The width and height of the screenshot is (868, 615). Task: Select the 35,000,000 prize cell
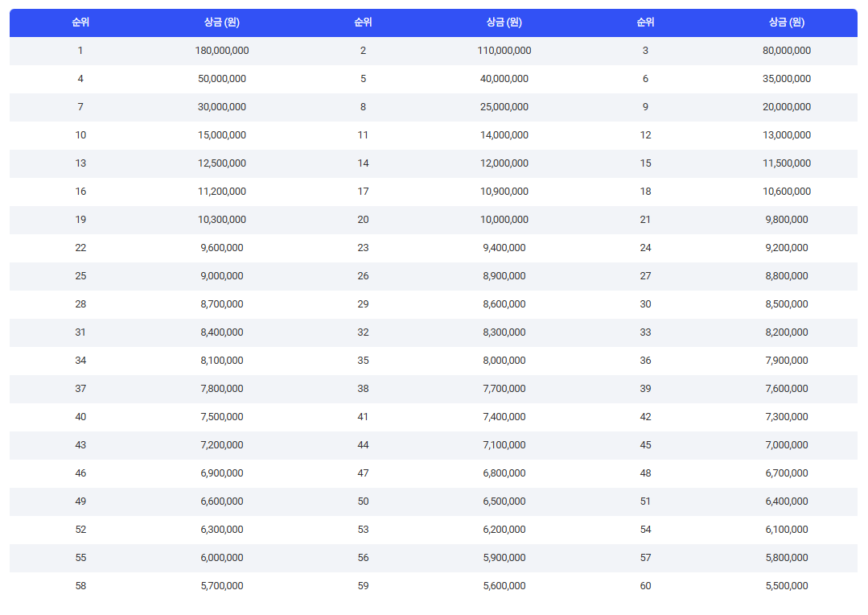pyautogui.click(x=786, y=79)
